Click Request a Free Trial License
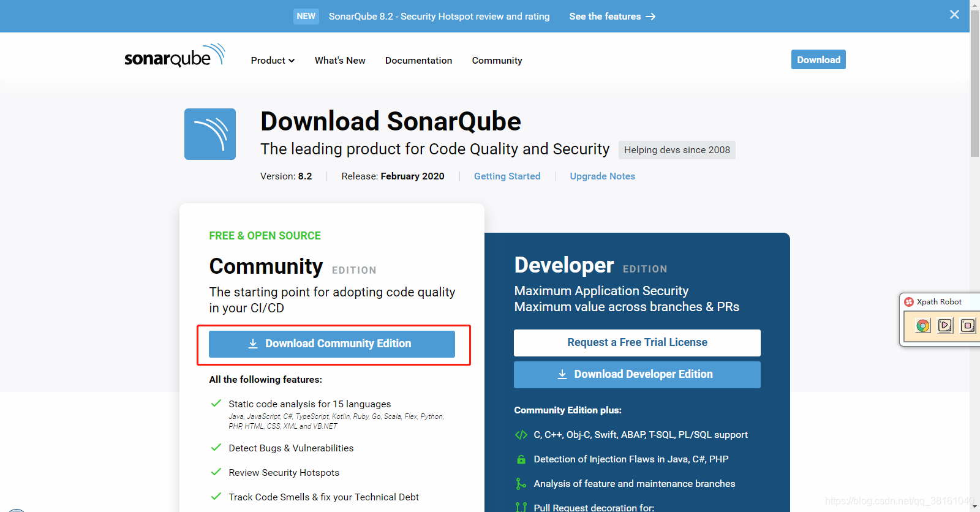The width and height of the screenshot is (980, 512). pos(637,343)
